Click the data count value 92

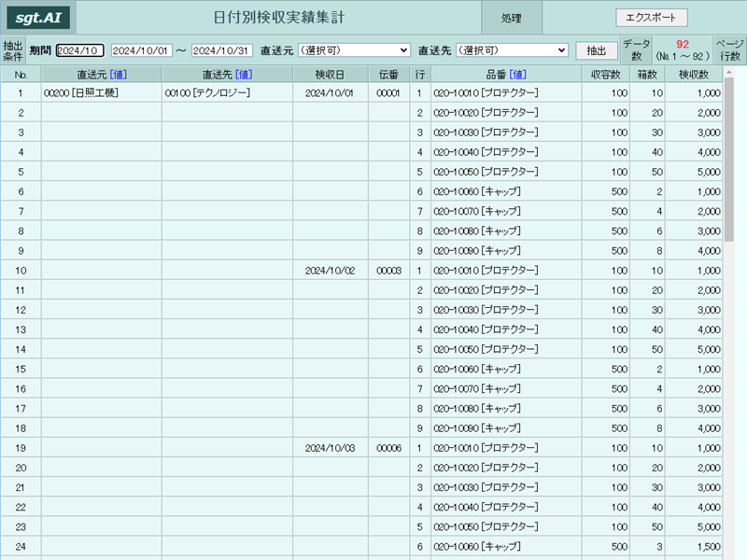(683, 44)
